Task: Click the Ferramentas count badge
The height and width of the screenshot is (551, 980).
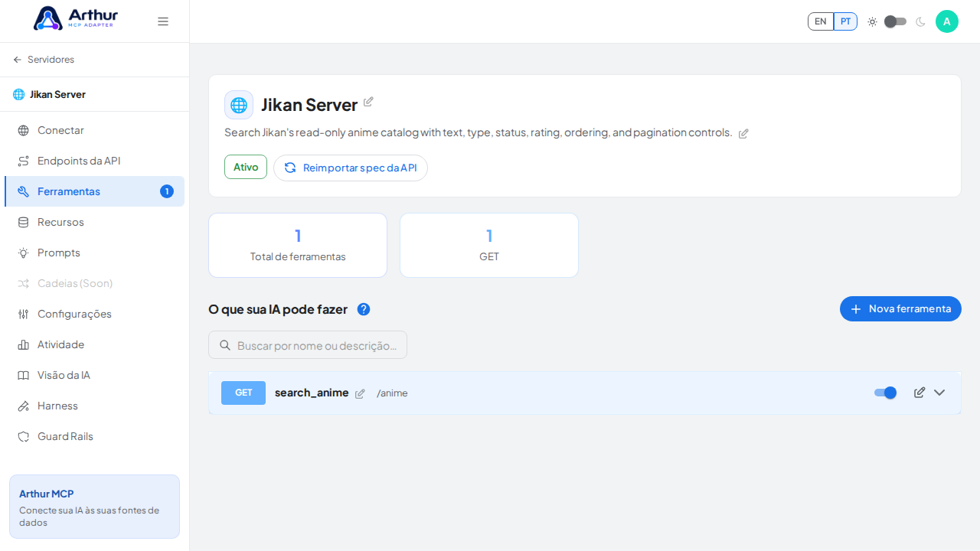Action: click(x=167, y=191)
